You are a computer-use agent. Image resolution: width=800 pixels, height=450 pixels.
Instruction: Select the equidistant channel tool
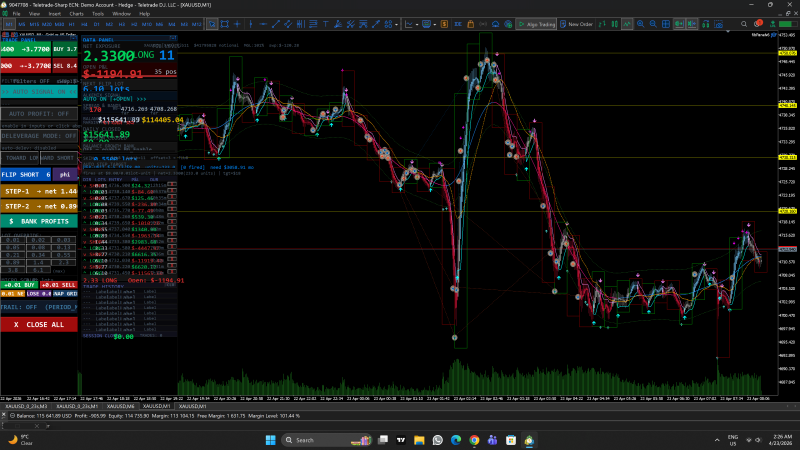click(288, 24)
